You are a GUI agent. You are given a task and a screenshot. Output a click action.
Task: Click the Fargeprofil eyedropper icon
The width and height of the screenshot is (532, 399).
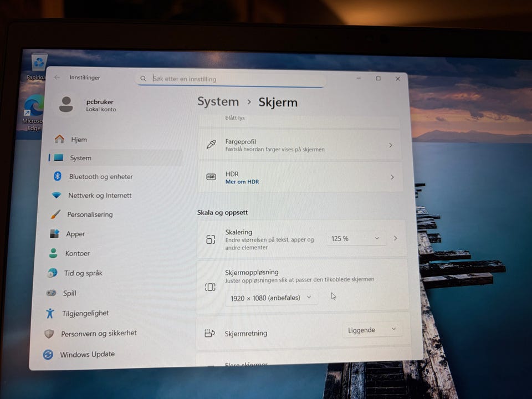click(x=211, y=145)
